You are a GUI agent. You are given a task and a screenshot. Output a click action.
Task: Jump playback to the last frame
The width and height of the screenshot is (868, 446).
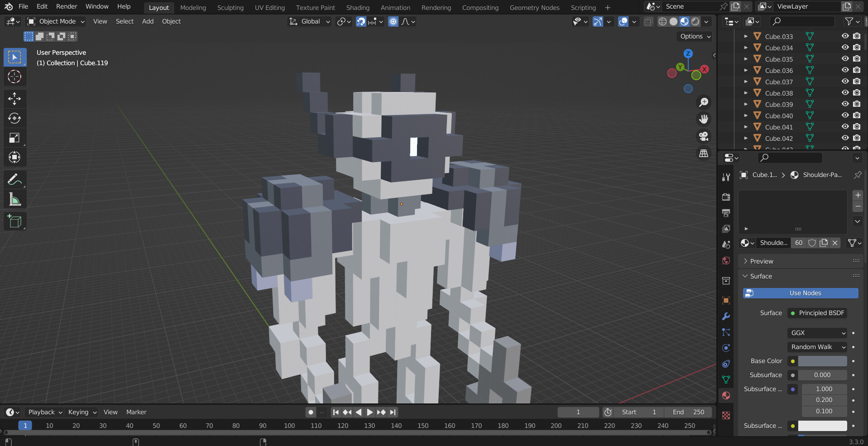tap(393, 412)
